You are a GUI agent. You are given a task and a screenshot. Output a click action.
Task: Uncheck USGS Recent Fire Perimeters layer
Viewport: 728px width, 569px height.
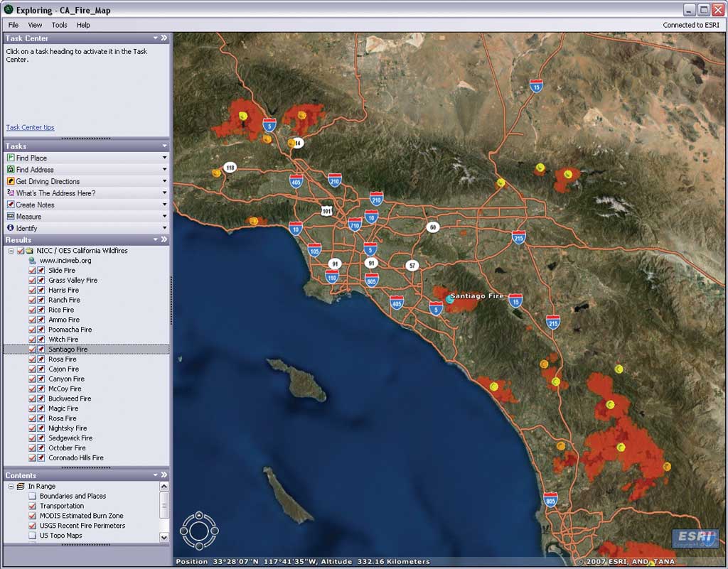coord(33,526)
